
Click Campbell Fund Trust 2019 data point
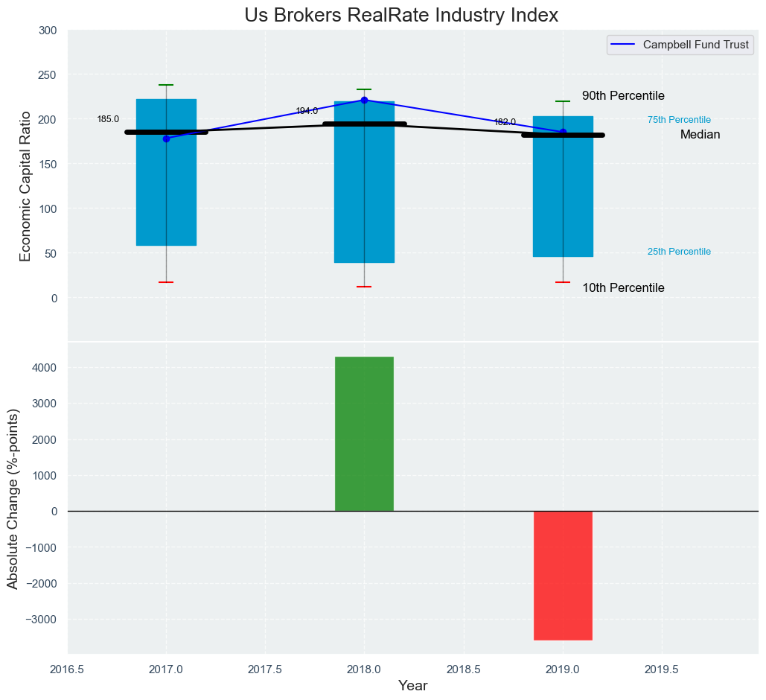tap(563, 132)
